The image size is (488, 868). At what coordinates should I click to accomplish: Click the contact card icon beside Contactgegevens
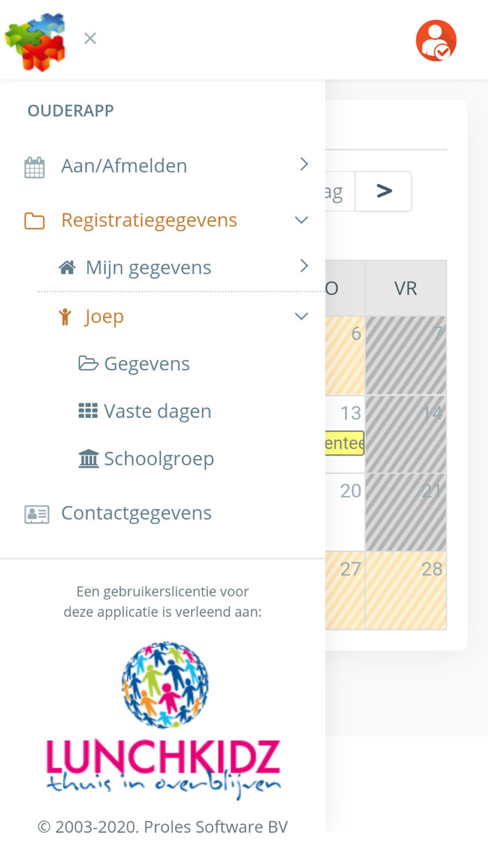click(36, 514)
